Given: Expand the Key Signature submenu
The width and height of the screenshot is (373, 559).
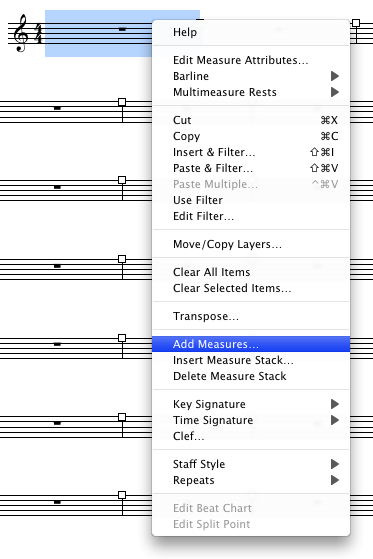Looking at the screenshot, I should [x=251, y=404].
